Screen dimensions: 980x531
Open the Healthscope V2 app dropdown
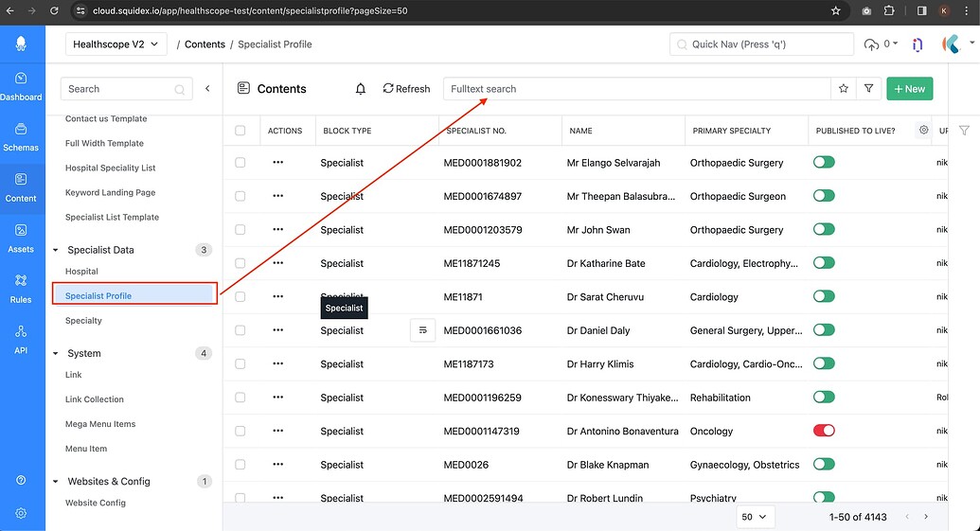pos(116,44)
